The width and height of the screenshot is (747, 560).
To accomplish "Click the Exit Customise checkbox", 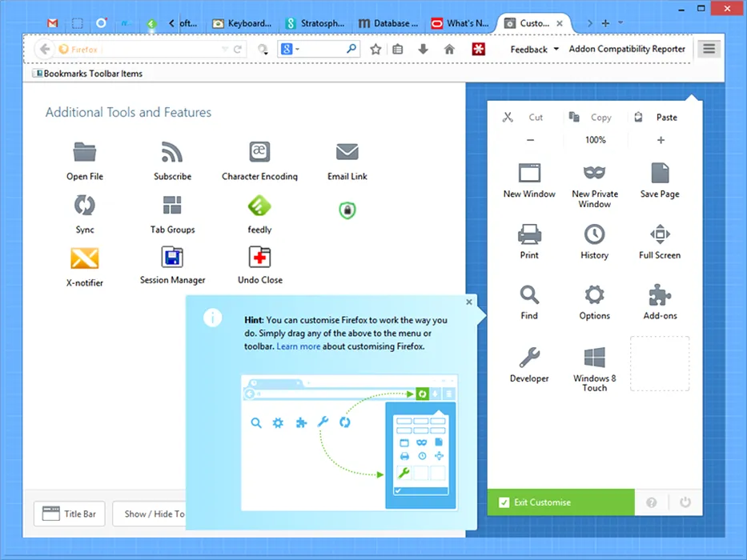I will coord(504,502).
